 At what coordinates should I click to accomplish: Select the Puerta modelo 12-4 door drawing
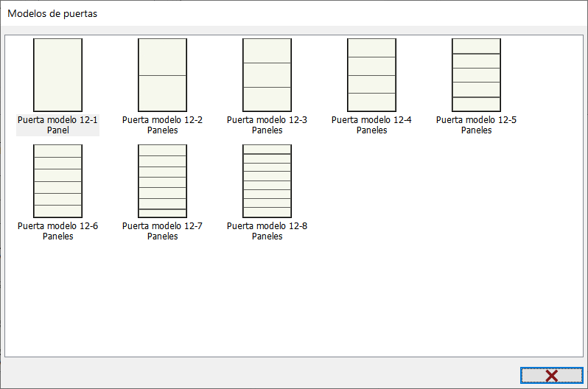[371, 75]
